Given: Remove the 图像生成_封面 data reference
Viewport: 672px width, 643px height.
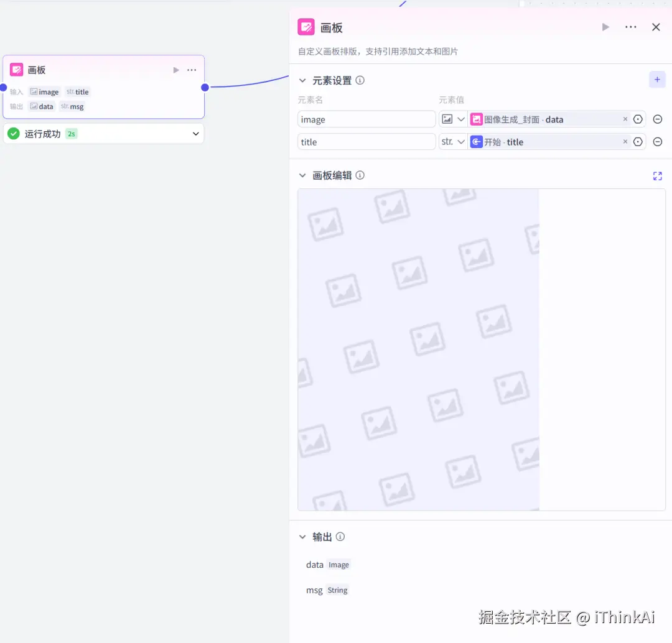Looking at the screenshot, I should pos(625,119).
